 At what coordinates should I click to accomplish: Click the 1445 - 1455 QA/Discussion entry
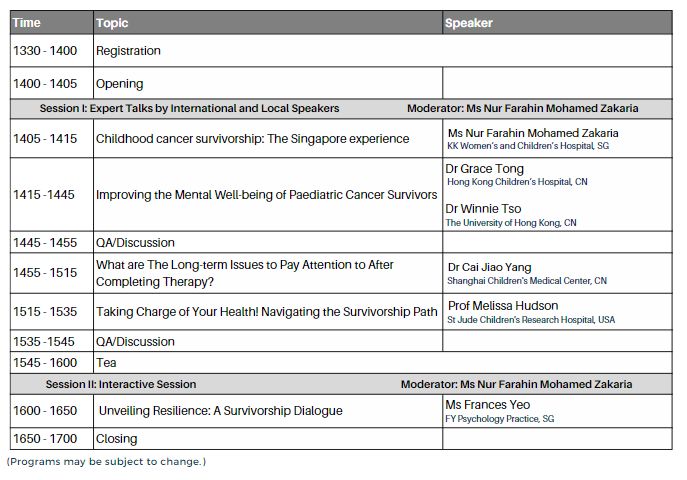[x=135, y=242]
